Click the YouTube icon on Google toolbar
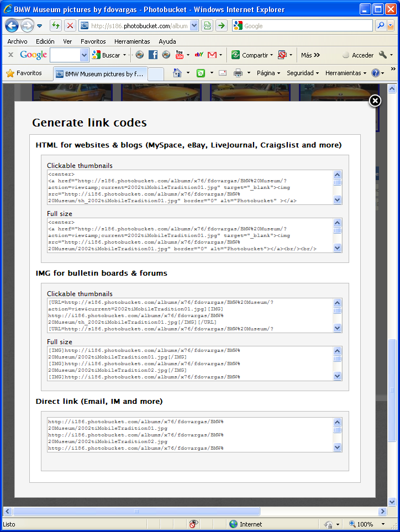The height and width of the screenshot is (532, 400). (x=179, y=55)
